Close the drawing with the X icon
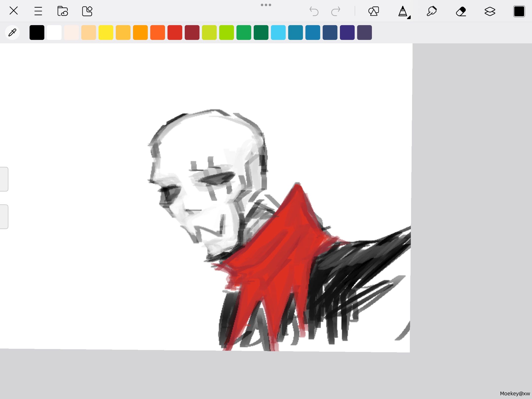Screen dimensions: 532x399 coord(14,11)
